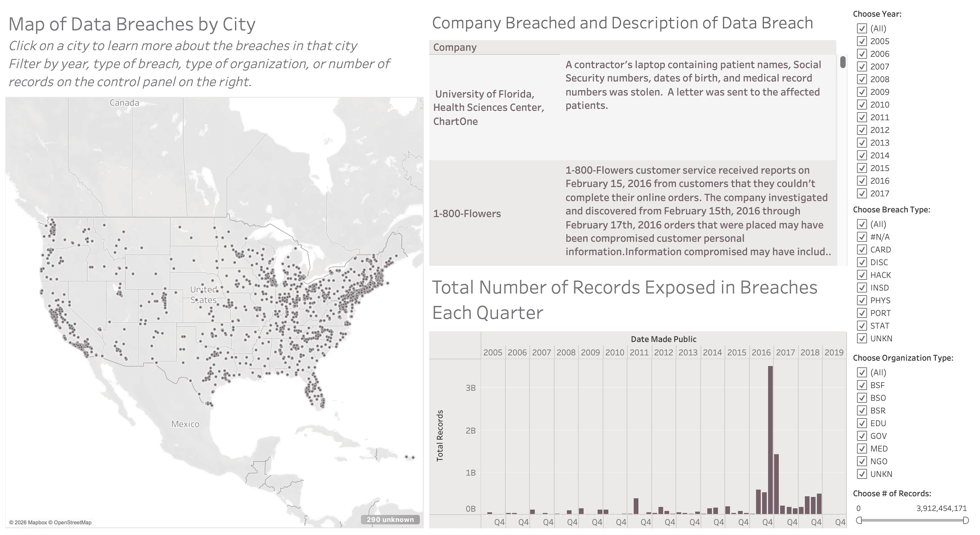Enable the UNKN breach type filter
The height and width of the screenshot is (535, 980).
pyautogui.click(x=862, y=338)
